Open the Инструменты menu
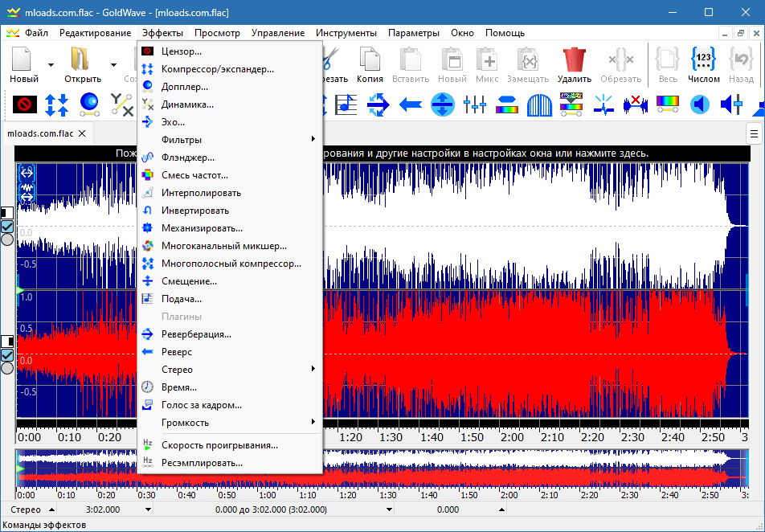The image size is (765, 532). 346,33
